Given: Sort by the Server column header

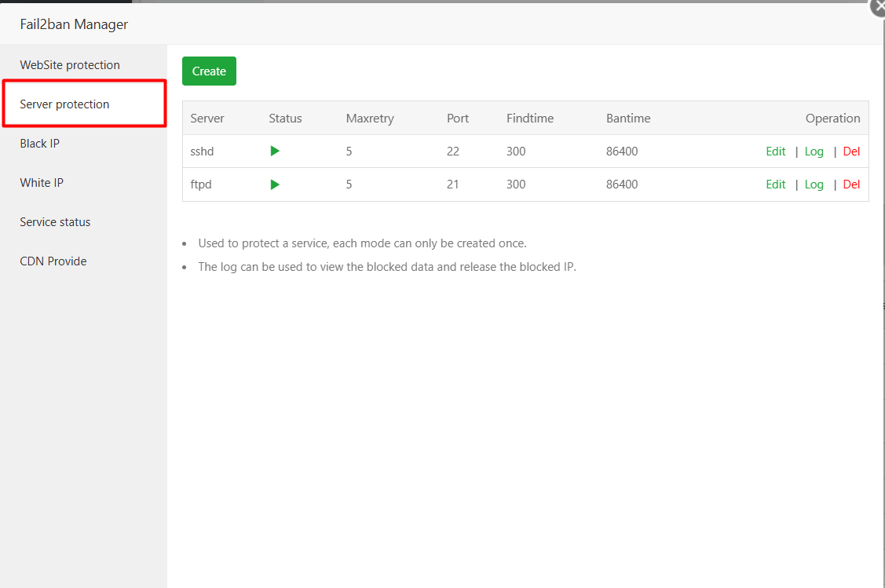Looking at the screenshot, I should [x=207, y=118].
